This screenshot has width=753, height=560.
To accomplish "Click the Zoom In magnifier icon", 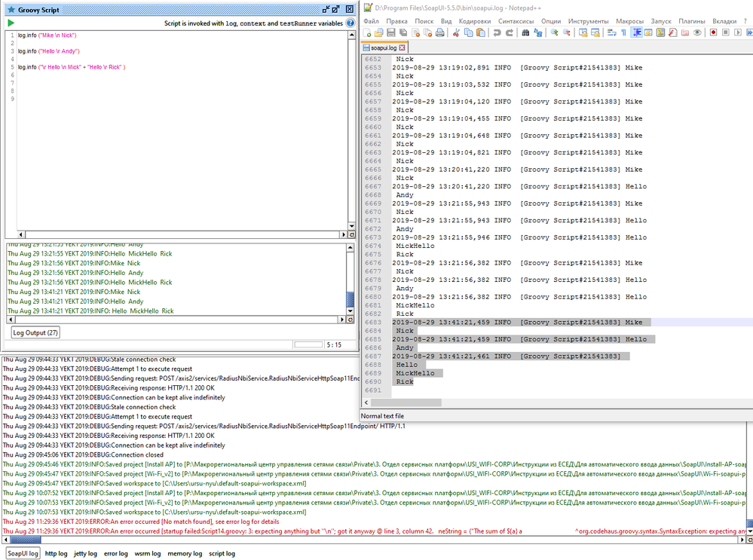I will 555,33.
